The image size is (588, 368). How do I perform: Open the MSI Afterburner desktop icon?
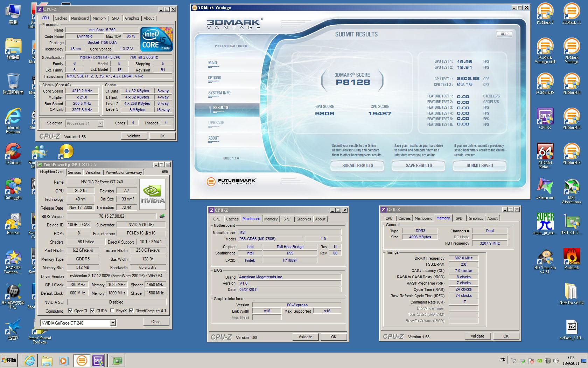571,191
